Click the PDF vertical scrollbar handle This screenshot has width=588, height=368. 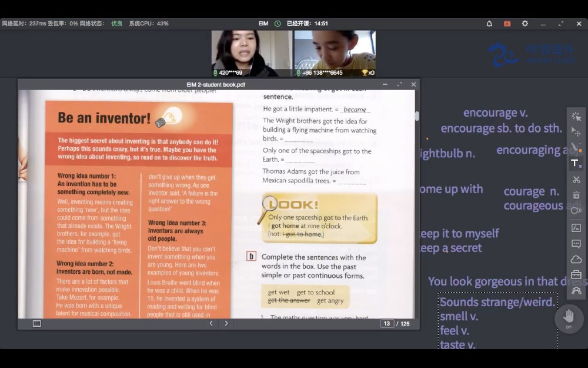pyautogui.click(x=417, y=116)
